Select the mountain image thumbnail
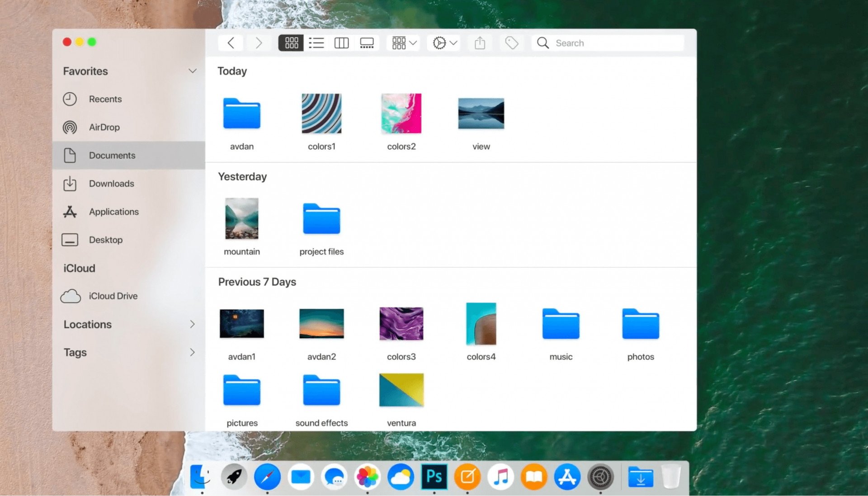The height and width of the screenshot is (496, 868). [242, 218]
